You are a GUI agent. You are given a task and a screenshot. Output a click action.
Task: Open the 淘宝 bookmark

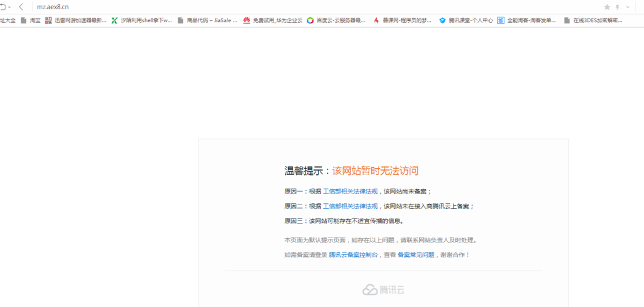(x=31, y=20)
